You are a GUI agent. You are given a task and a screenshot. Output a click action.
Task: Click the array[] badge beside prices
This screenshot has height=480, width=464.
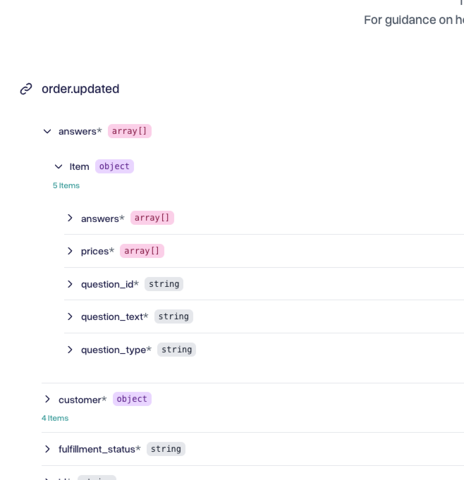point(142,251)
